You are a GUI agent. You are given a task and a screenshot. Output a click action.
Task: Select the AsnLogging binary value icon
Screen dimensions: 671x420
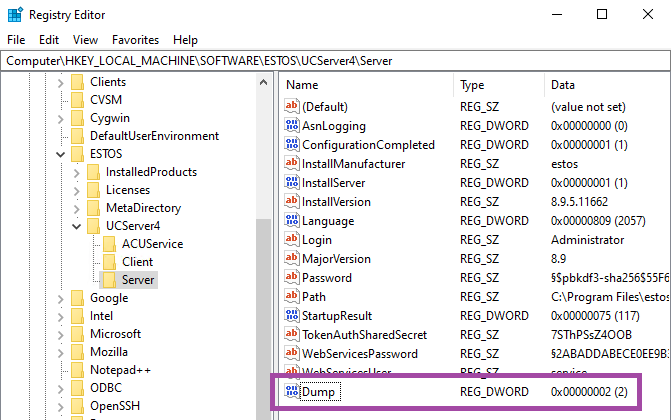[x=292, y=126]
